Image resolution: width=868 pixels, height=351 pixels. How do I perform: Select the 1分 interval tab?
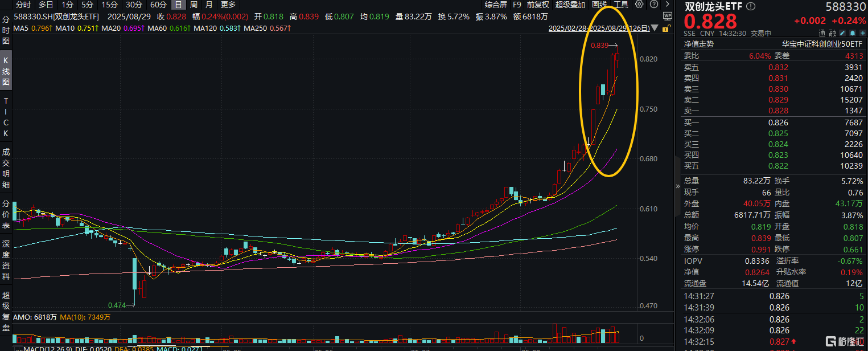tap(67, 5)
